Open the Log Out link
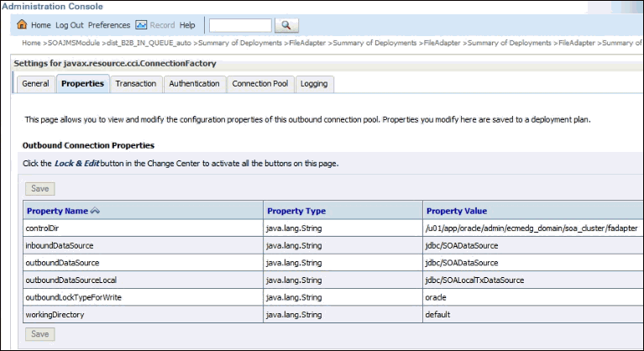Viewport: 644px width, 351px height. tap(70, 25)
